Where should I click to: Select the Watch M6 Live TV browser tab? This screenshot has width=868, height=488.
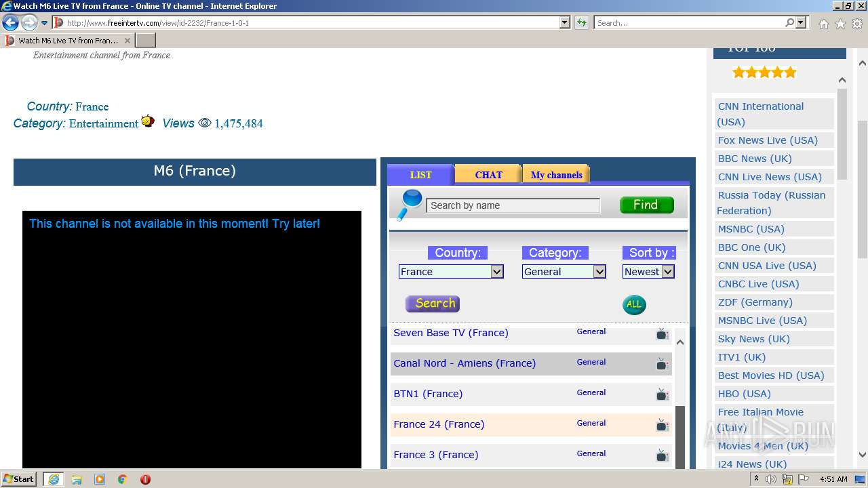pos(68,41)
